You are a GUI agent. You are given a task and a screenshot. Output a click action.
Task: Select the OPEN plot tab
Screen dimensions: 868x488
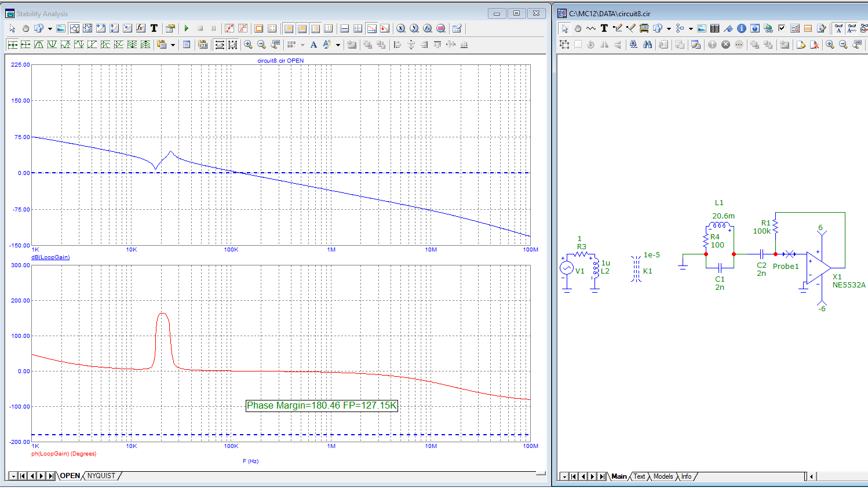point(70,476)
